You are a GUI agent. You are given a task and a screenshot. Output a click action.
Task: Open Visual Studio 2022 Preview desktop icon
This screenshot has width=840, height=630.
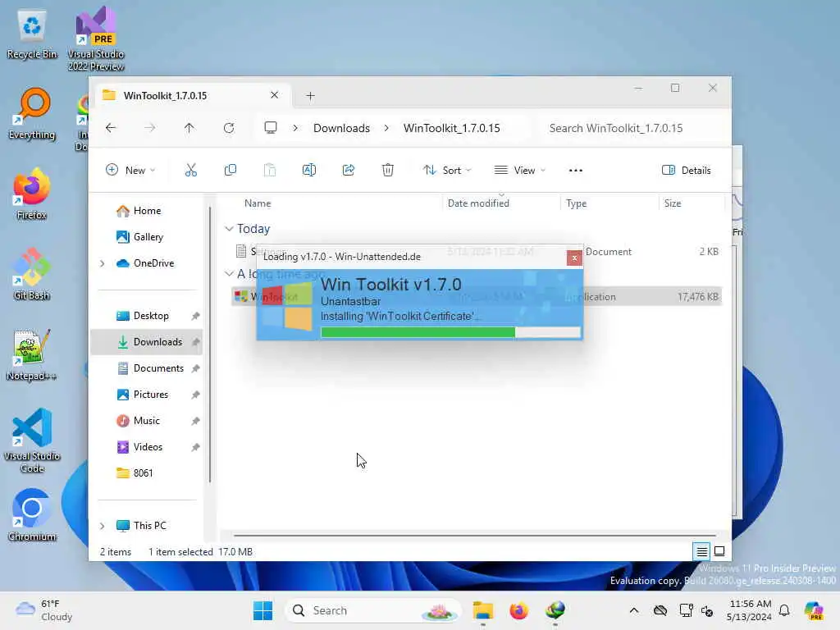(96, 39)
